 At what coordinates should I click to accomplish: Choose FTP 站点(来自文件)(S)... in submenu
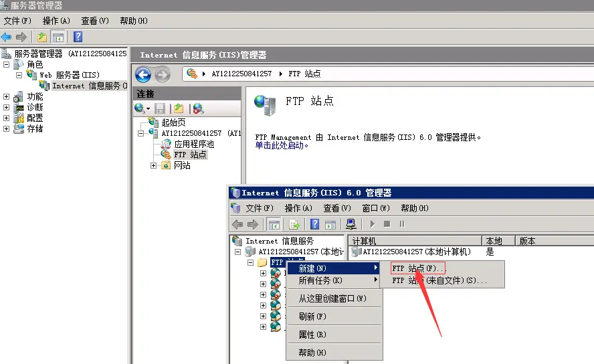pyautogui.click(x=441, y=280)
